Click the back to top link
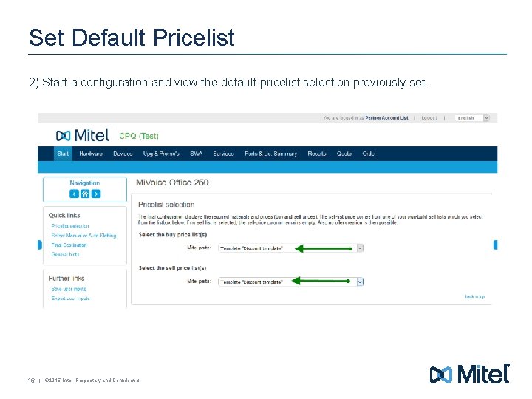Screen dimensions: 532x399 (474, 296)
